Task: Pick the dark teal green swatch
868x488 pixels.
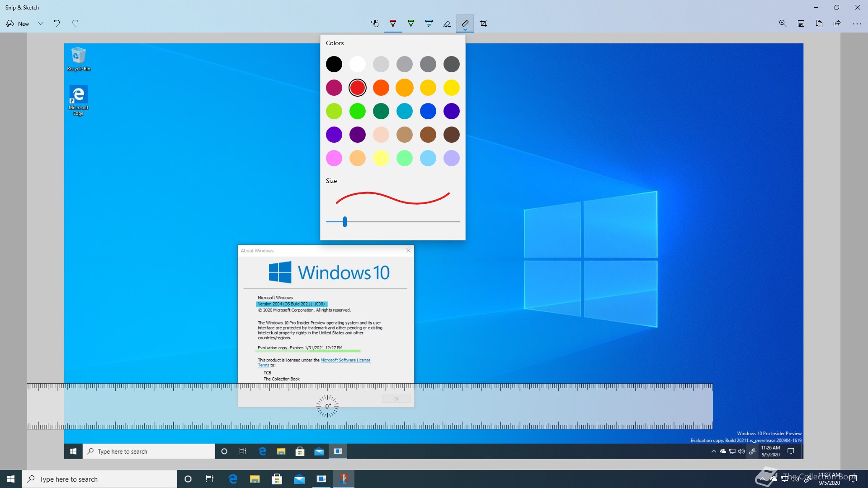Action: coord(381,111)
